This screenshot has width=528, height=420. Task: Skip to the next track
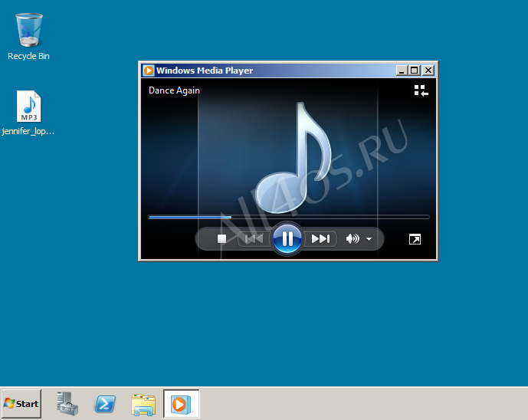320,239
